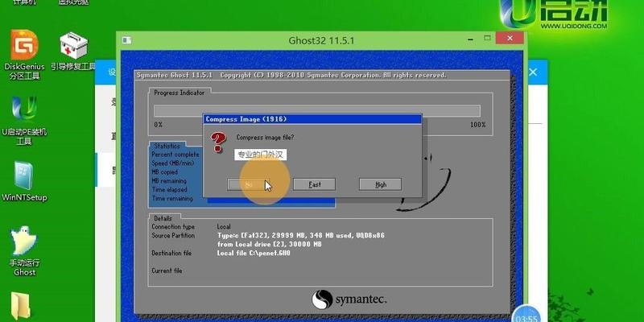Click the progress indicator bar

[x=316, y=111]
